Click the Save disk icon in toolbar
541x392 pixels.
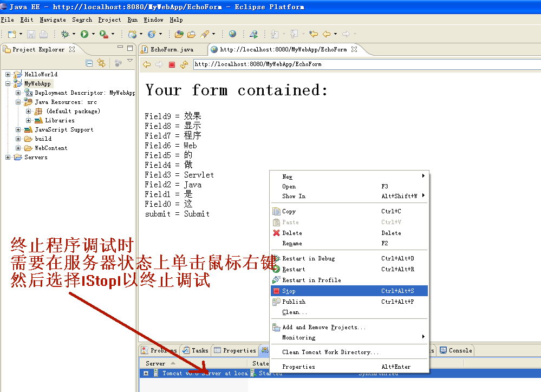[x=31, y=34]
